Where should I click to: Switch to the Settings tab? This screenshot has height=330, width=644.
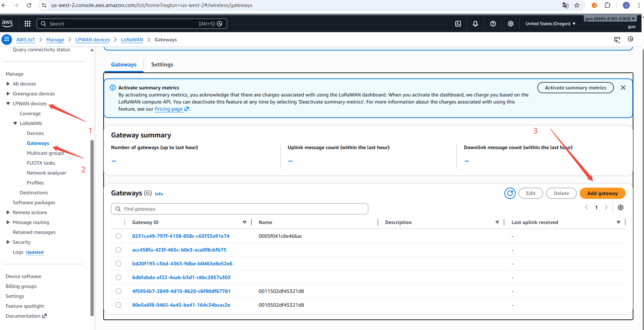[162, 65]
